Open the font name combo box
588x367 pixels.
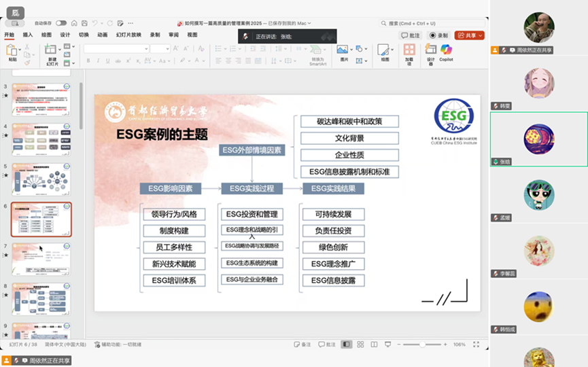[x=116, y=49]
